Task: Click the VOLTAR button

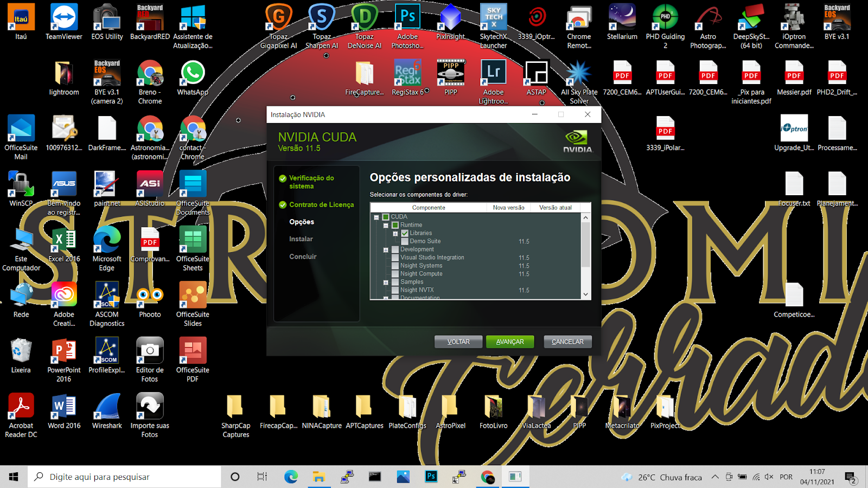Action: pyautogui.click(x=458, y=342)
